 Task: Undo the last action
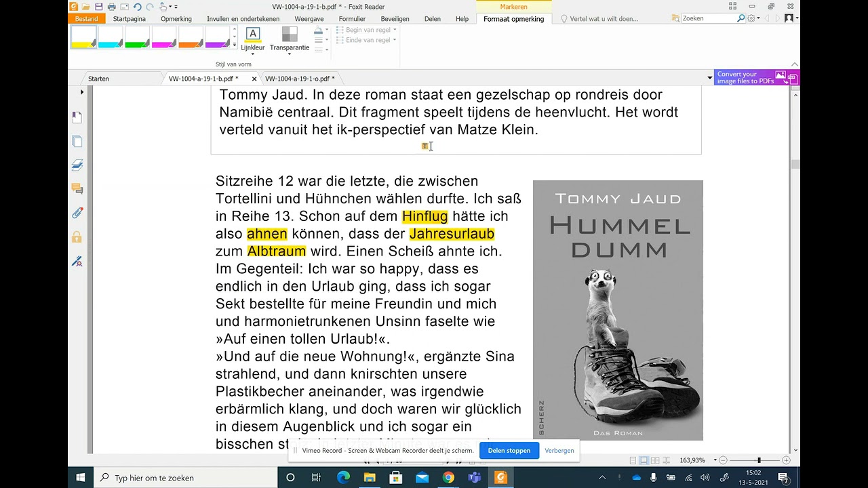138,7
